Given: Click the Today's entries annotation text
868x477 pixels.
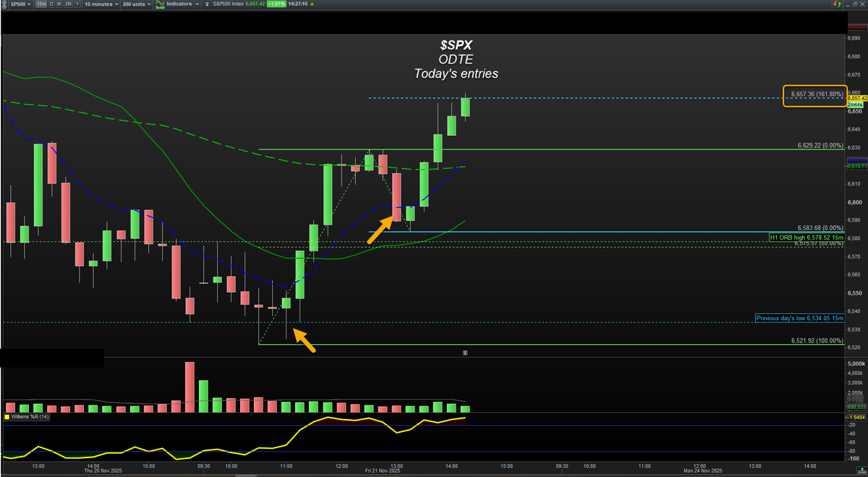Looking at the screenshot, I should pyautogui.click(x=456, y=73).
